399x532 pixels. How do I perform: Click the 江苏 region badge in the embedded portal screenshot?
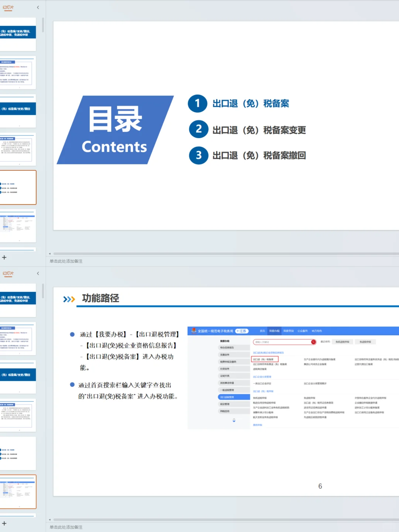point(242,331)
